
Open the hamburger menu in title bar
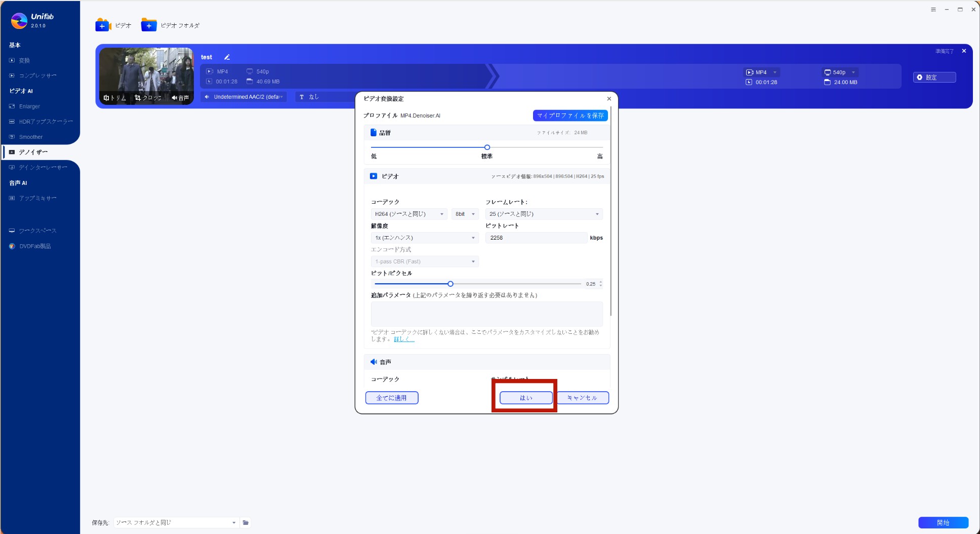point(933,10)
